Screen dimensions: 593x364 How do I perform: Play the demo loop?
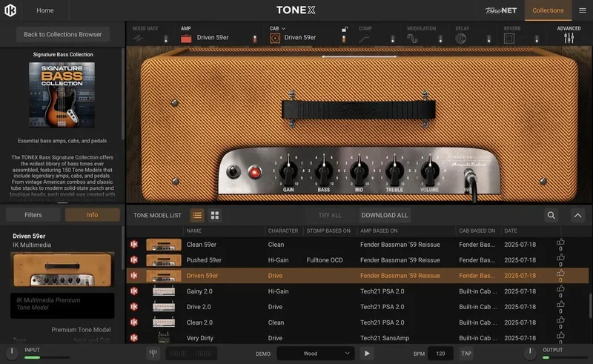[367, 354]
